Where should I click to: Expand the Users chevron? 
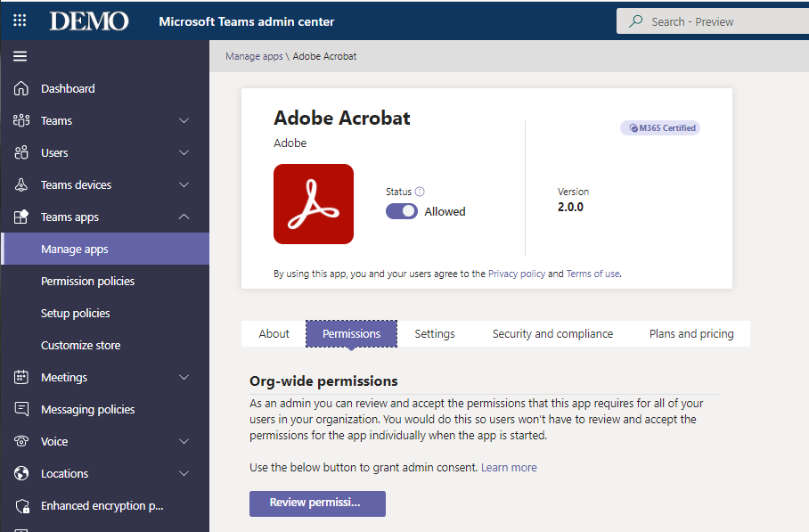pos(184,152)
